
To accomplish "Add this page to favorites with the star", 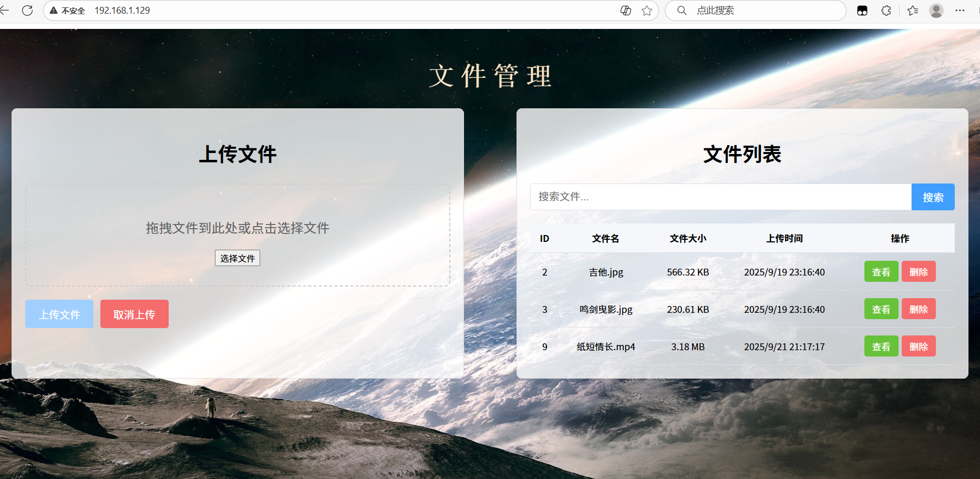I will 647,11.
